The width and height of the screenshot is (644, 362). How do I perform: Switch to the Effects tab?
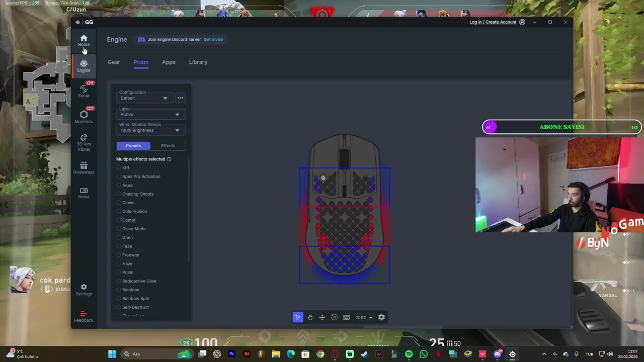(x=168, y=146)
